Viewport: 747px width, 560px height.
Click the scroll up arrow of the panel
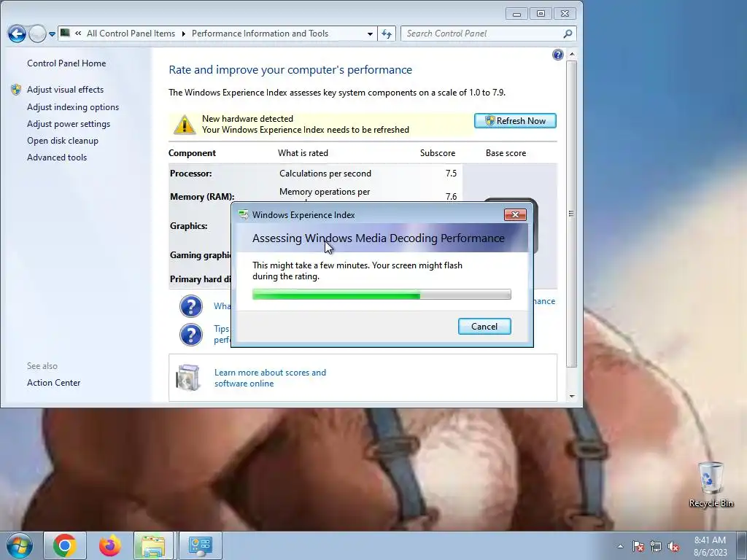[x=572, y=54]
